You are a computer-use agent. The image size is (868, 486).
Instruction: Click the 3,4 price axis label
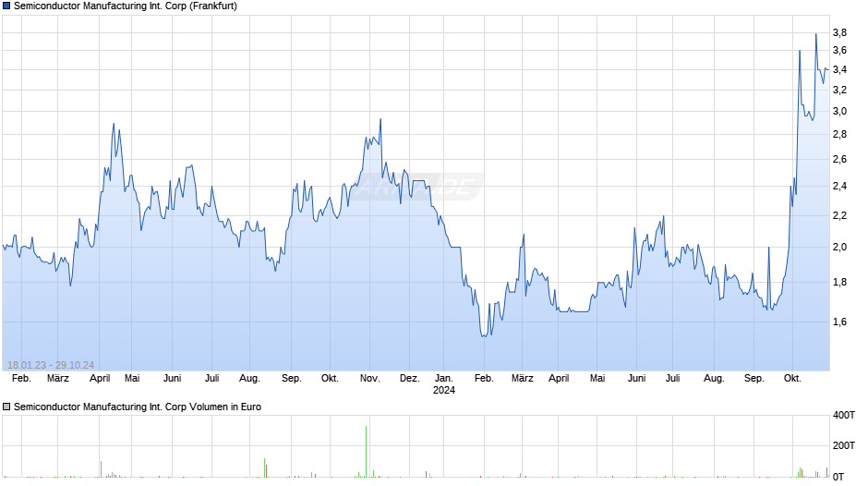tap(839, 70)
